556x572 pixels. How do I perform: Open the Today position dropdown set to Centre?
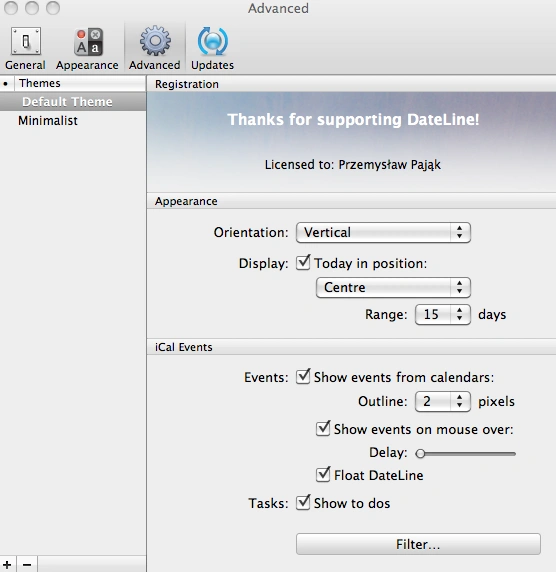[x=393, y=287]
